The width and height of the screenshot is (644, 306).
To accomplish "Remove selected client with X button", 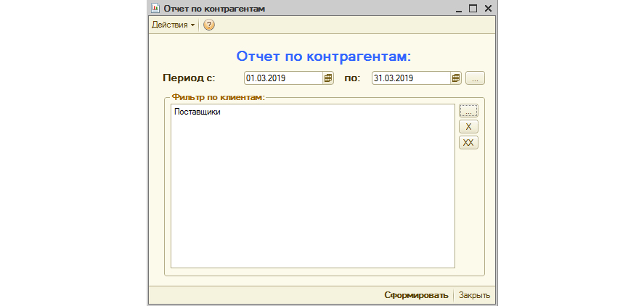I will point(468,127).
